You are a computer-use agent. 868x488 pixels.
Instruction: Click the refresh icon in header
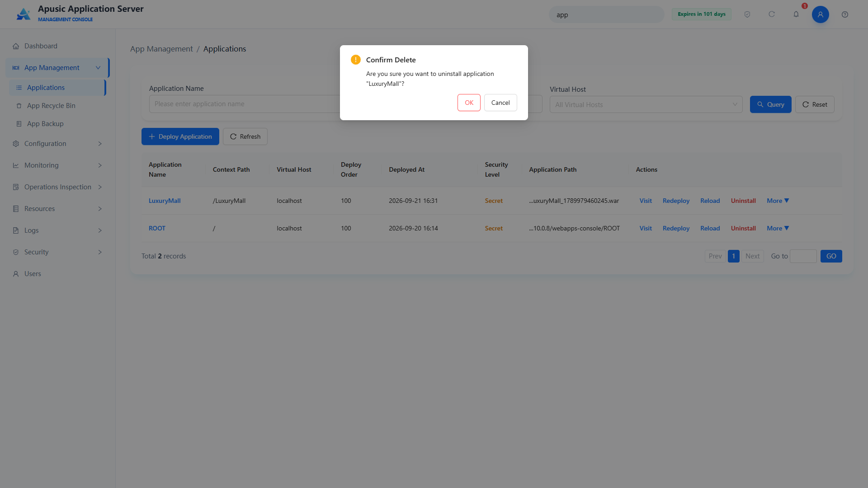772,14
